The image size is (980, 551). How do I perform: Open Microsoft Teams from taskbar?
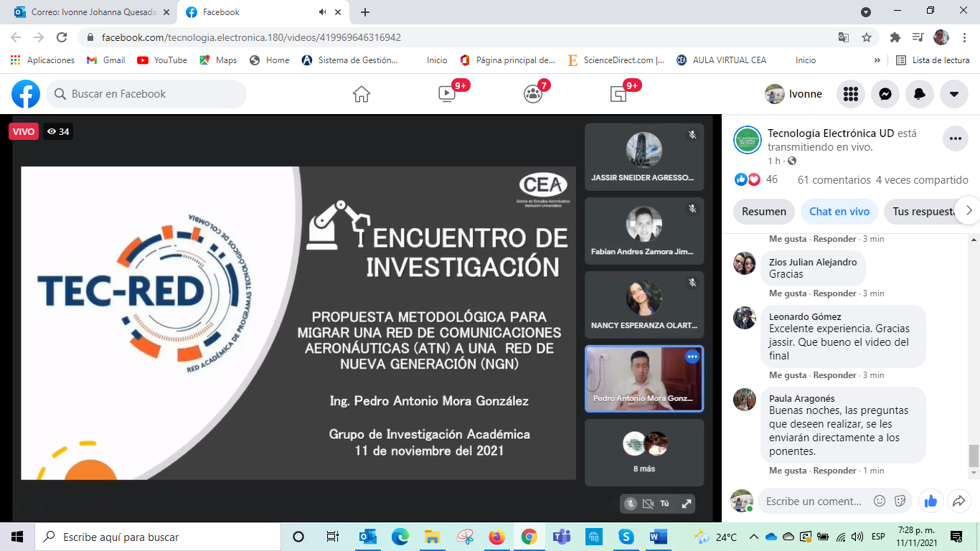click(x=561, y=537)
